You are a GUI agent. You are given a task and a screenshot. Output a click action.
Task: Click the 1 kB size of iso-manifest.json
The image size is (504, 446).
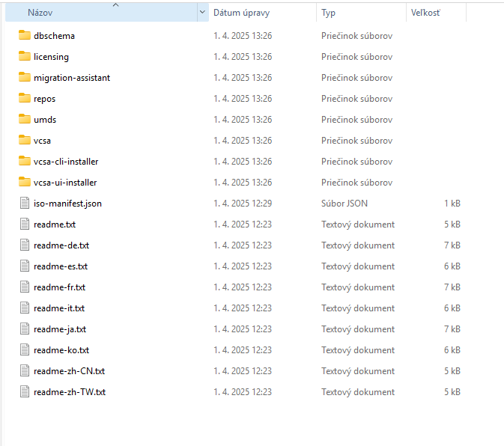tap(452, 204)
